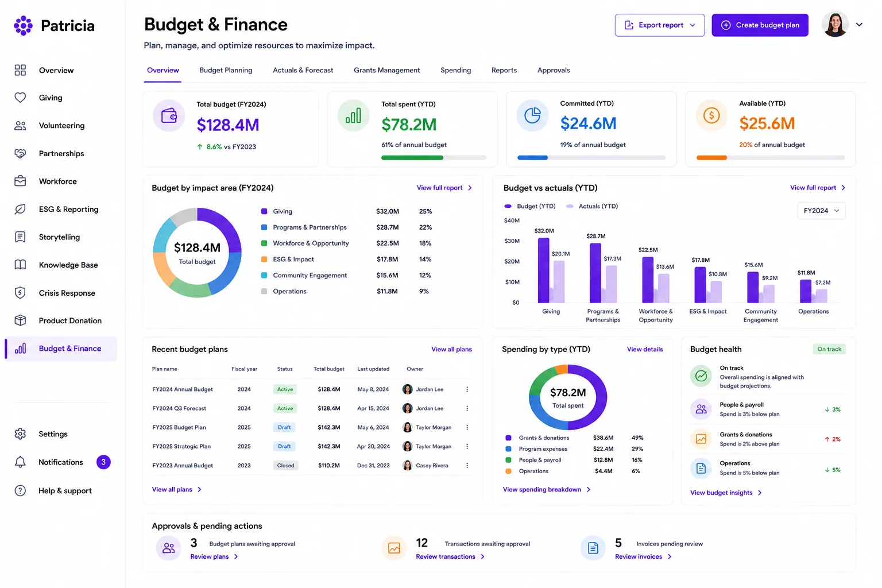Click the Available dollar coin icon
This screenshot has height=588, width=882.
pos(711,115)
